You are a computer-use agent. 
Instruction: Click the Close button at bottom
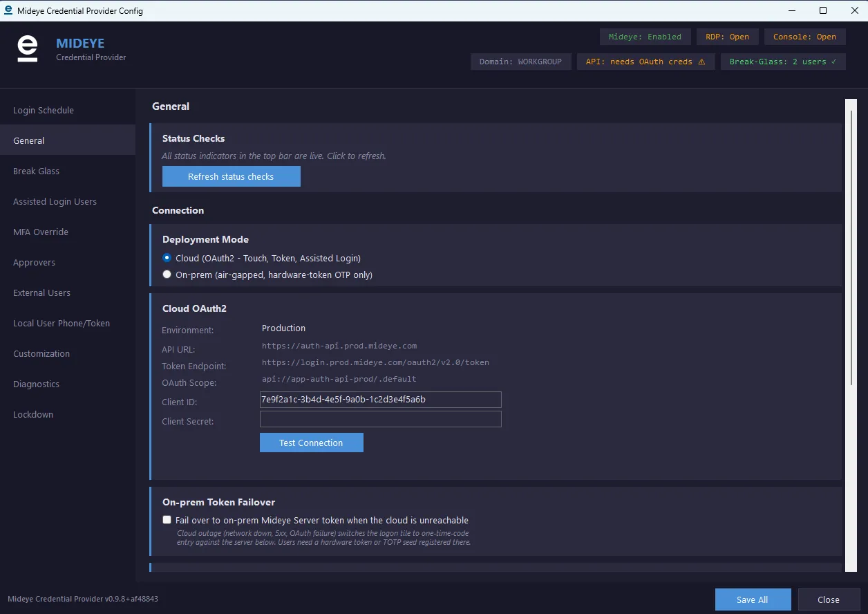click(829, 599)
